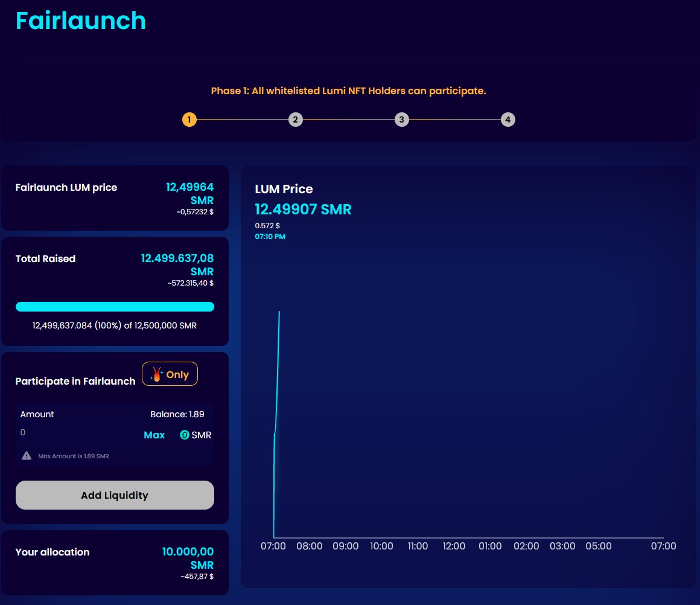Click the Max Amount is 1.89 SMR note
700x605 pixels.
click(73, 456)
